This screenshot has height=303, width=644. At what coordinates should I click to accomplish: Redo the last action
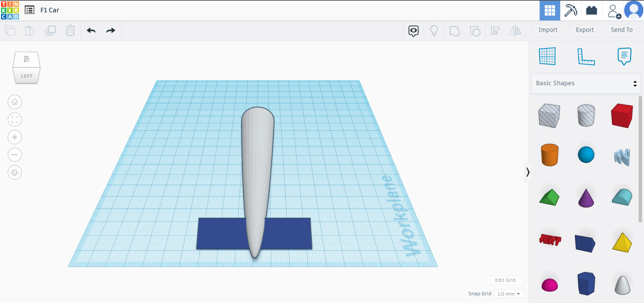pos(111,31)
